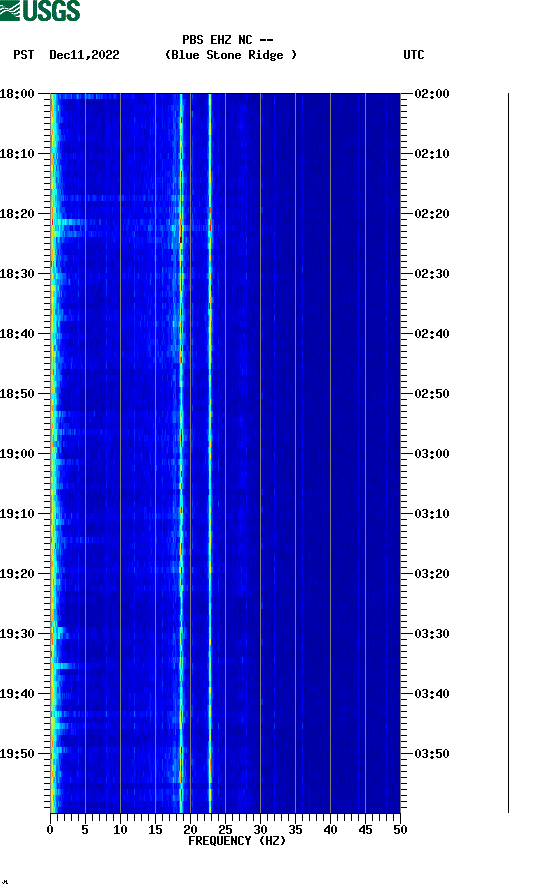
Task: Click the 19:00 PST time label
Action: (17, 454)
